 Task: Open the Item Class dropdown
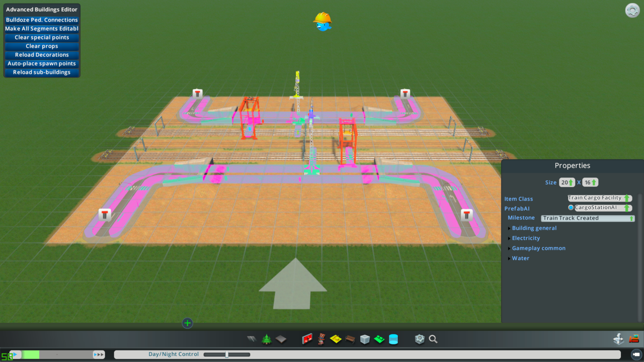point(600,198)
